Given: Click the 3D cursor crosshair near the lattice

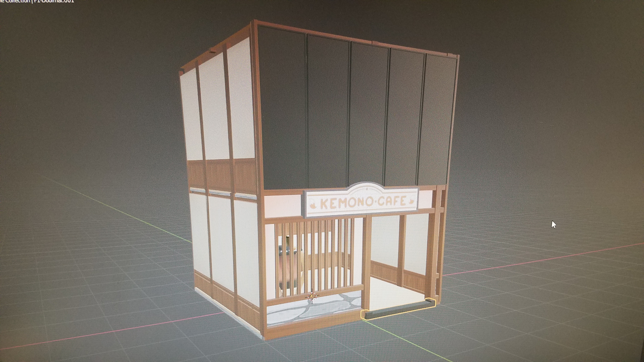Looking at the screenshot, I should 312,296.
